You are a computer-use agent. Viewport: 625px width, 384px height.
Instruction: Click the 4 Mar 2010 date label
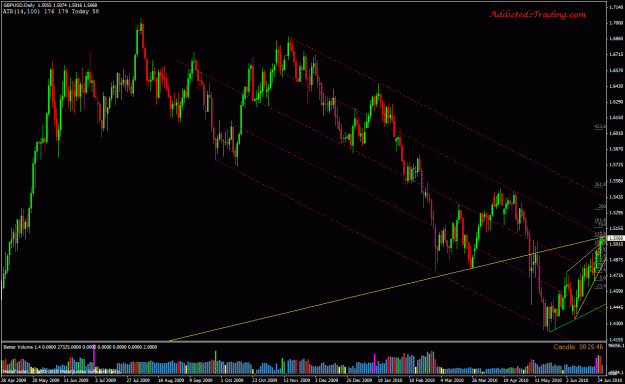(451, 380)
